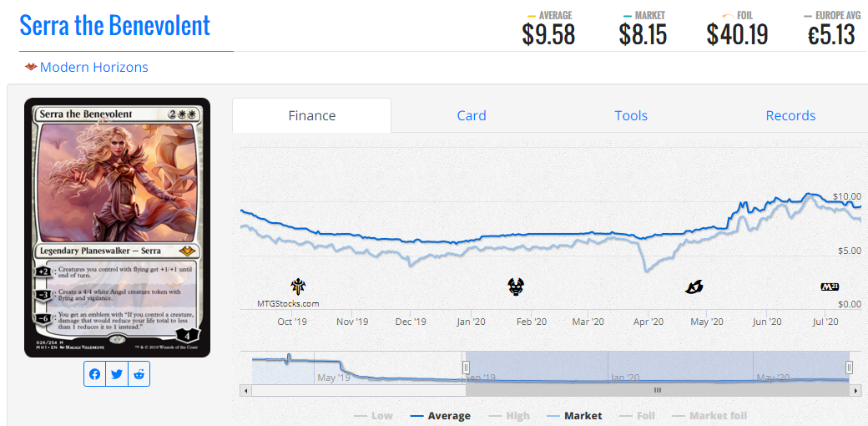
Task: Toggle the High series in legend
Action: [x=509, y=415]
